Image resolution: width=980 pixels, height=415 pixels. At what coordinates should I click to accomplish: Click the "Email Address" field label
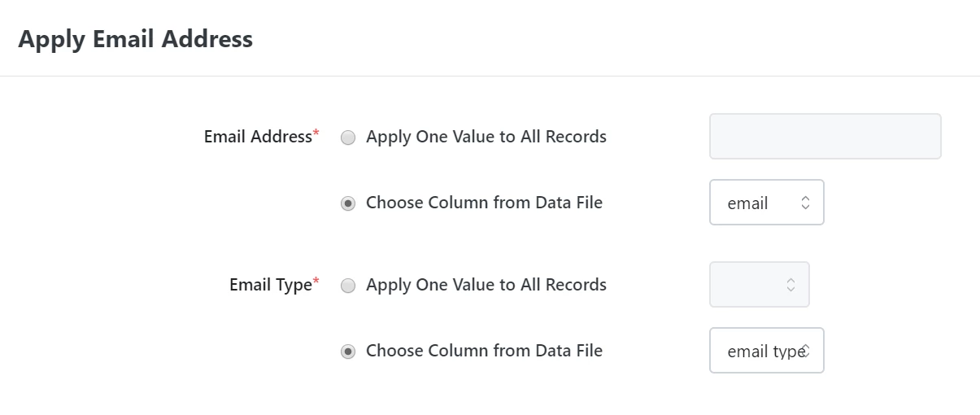[x=258, y=137]
